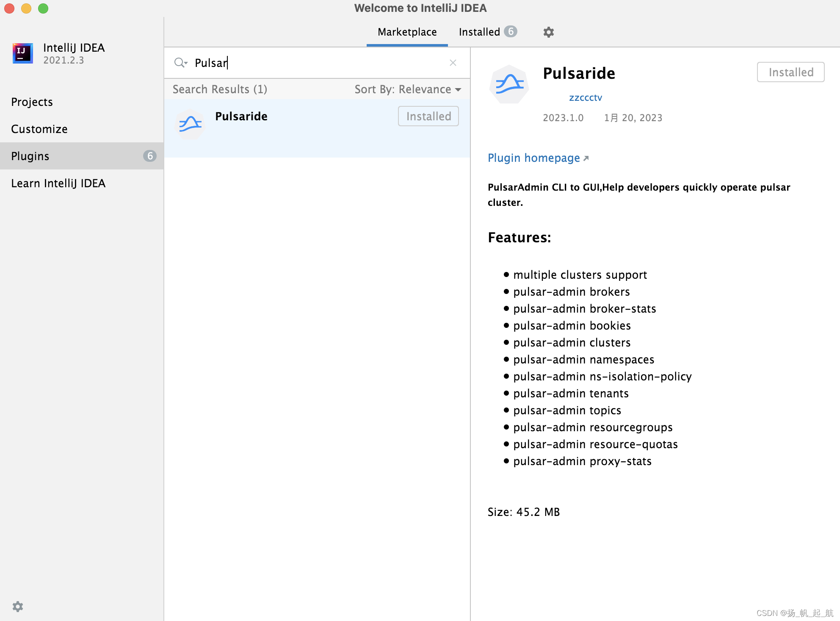Viewport: 840px width, 621px height.
Task: Select Projects in the sidebar
Action: [32, 102]
